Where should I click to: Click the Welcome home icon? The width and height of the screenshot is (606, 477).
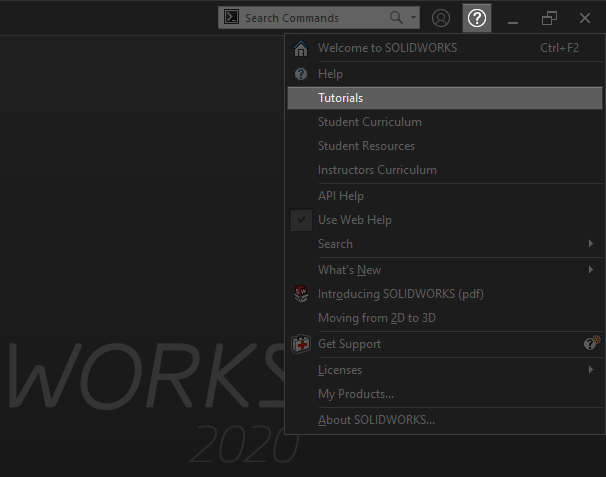click(301, 48)
